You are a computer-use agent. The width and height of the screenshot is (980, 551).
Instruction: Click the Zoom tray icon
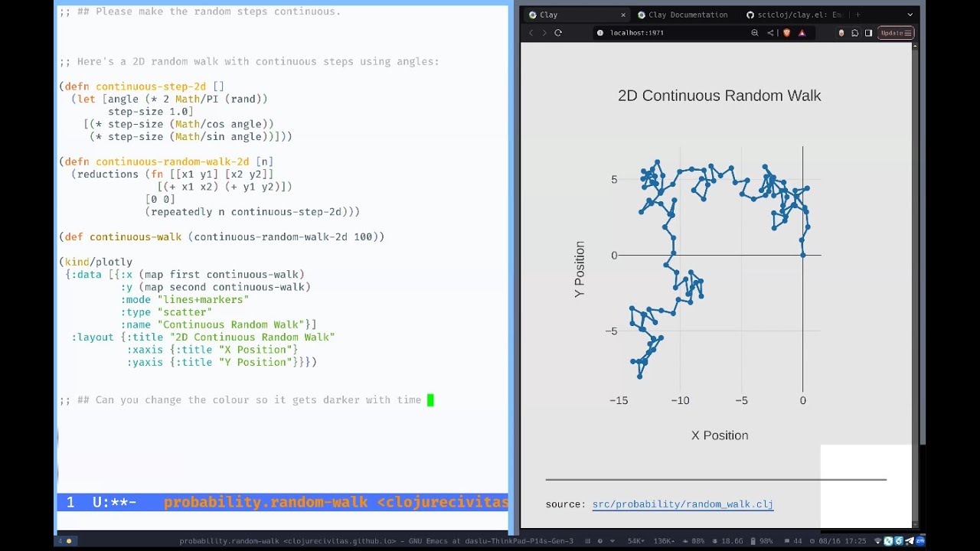pyautogui.click(x=920, y=541)
